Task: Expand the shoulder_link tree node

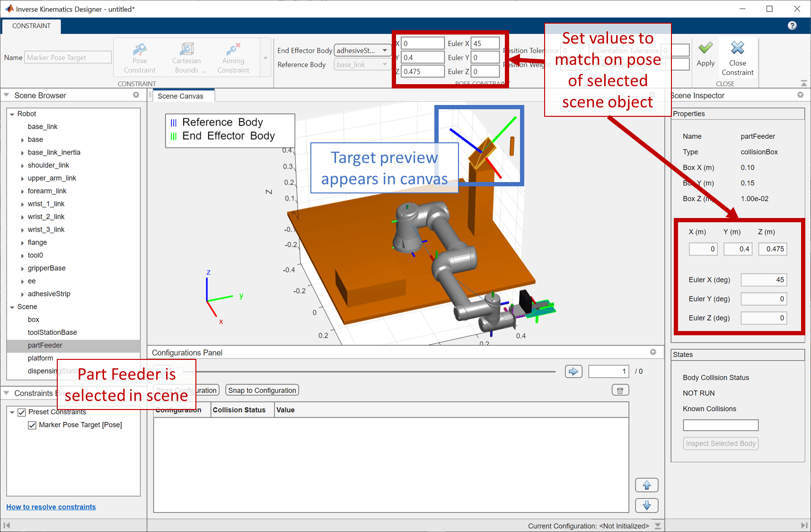Action: pyautogui.click(x=22, y=166)
